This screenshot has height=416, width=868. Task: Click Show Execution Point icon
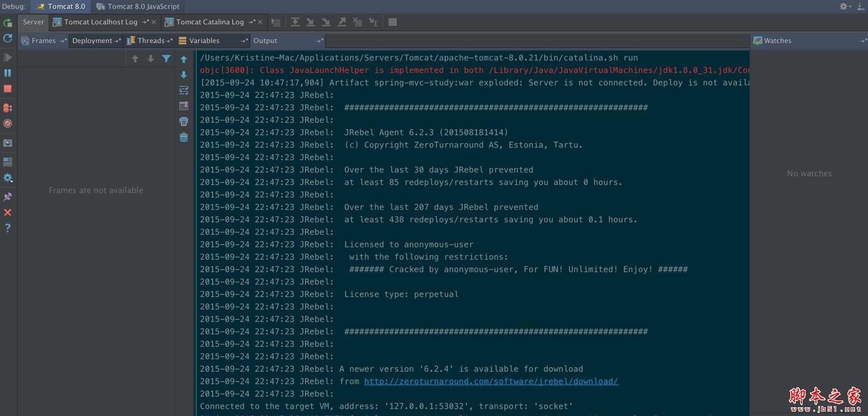pyautogui.click(x=276, y=22)
